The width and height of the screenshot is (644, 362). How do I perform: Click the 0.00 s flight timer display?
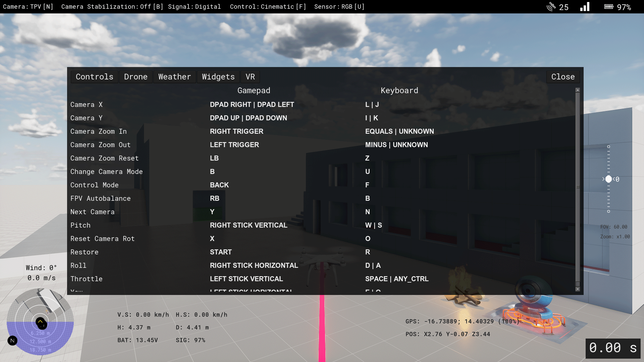(613, 348)
